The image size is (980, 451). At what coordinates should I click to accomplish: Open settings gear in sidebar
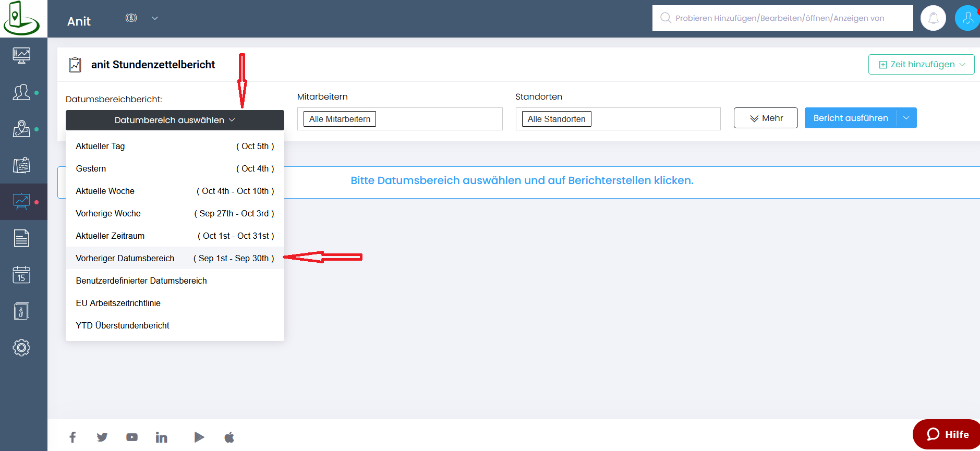point(21,347)
